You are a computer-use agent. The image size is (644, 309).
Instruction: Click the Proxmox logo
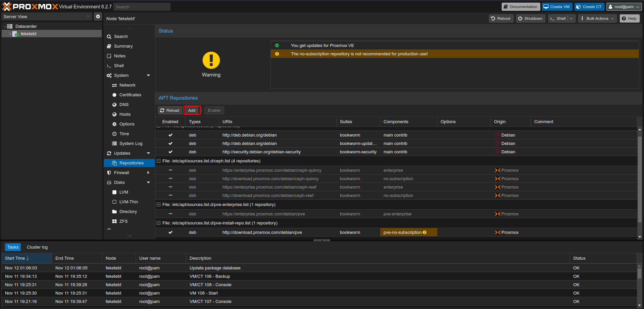pyautogui.click(x=30, y=7)
